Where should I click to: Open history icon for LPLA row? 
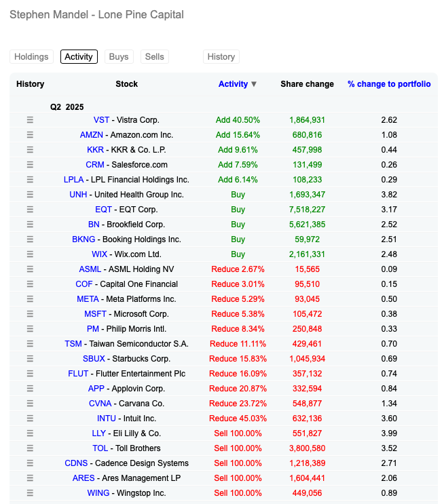pos(30,179)
